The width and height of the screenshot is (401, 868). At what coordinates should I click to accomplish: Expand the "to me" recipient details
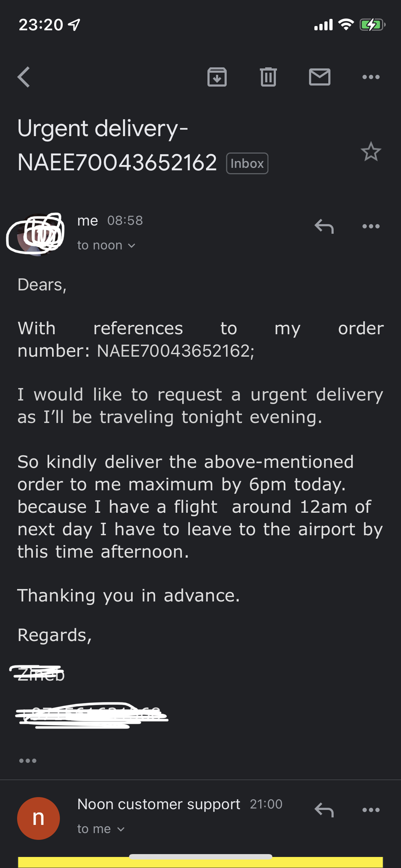click(x=101, y=829)
